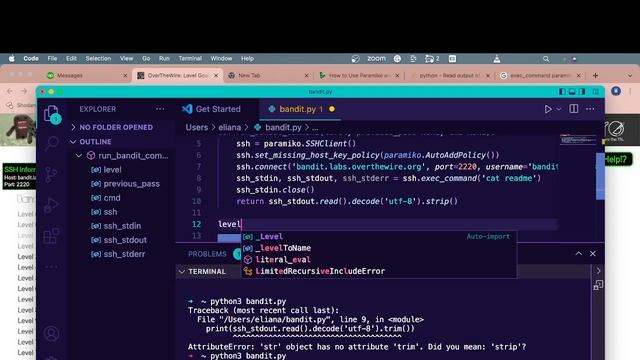Open the Search view in activity bar
The width and height of the screenshot is (640, 360).
(x=52, y=144)
